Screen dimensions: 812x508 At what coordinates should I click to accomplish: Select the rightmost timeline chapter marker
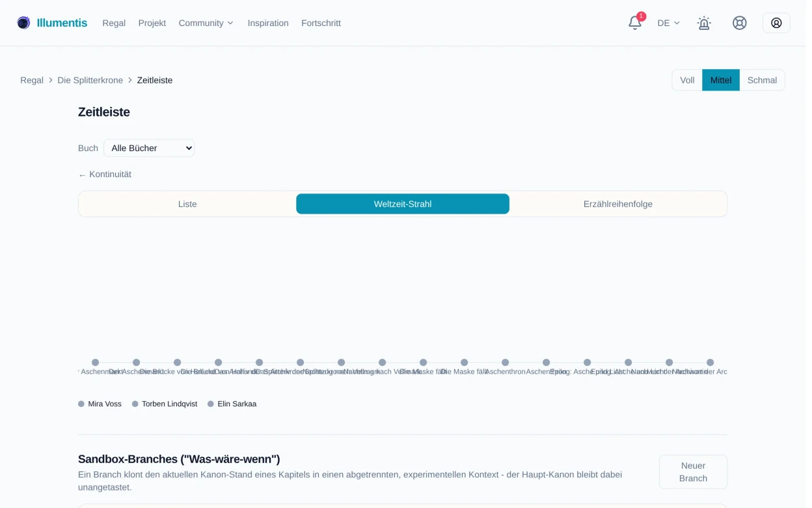[x=710, y=362]
